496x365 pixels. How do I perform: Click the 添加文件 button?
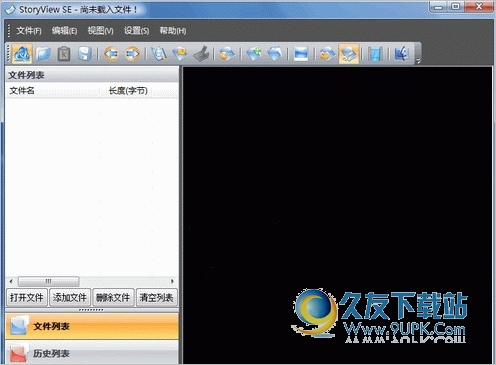(x=70, y=297)
